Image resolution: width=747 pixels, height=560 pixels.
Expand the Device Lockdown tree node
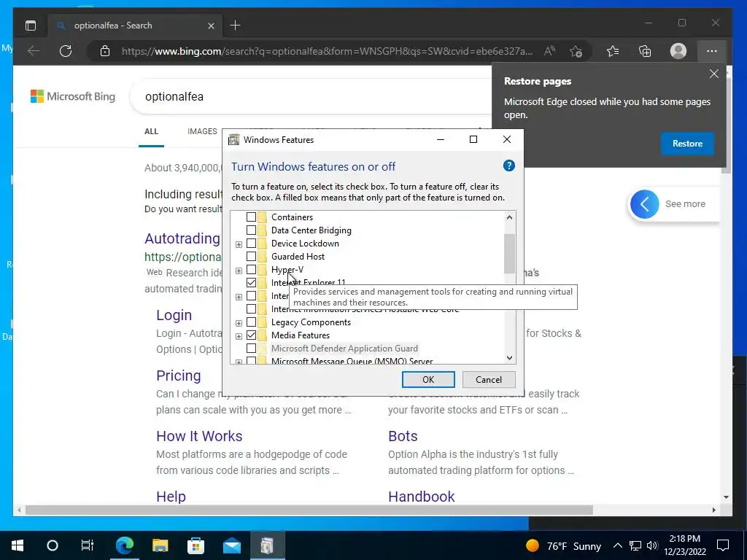[239, 244]
